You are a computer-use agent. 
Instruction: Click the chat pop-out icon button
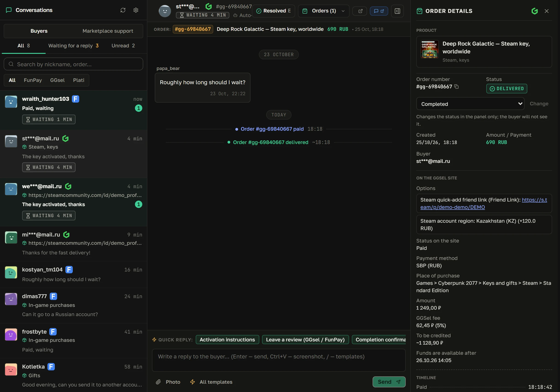[x=379, y=11]
